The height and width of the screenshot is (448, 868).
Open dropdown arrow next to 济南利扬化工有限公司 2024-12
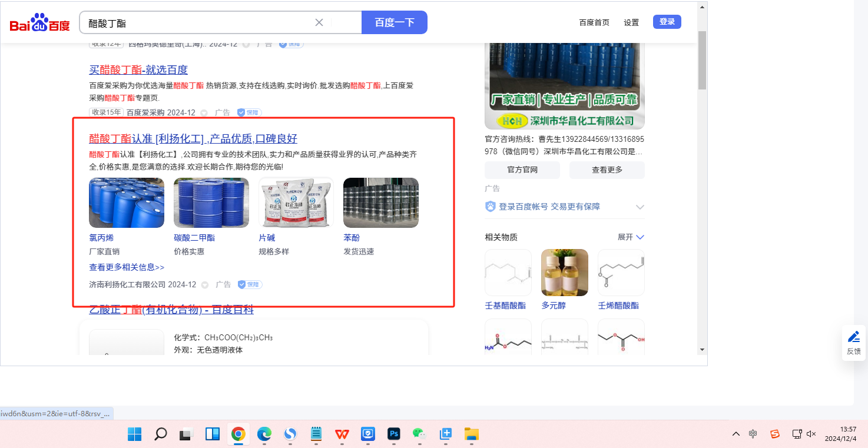click(x=204, y=285)
